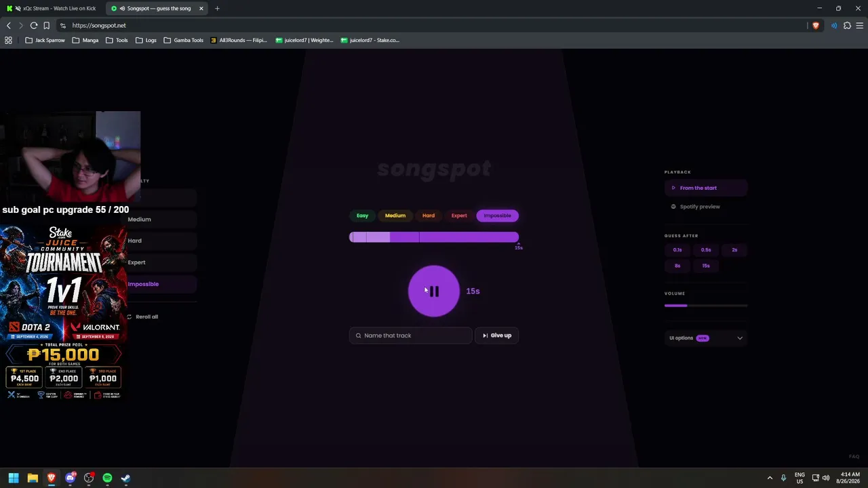Open Spotify from the taskbar

point(107,479)
